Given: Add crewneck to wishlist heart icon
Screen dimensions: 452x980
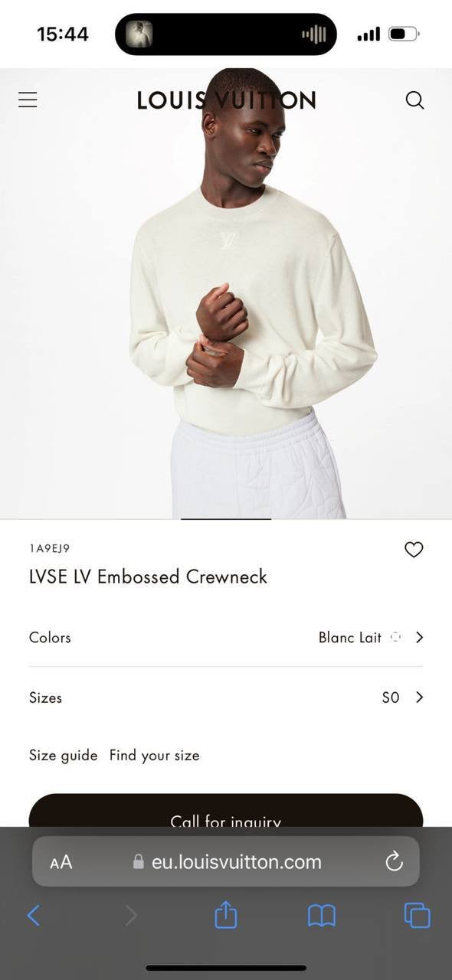Looking at the screenshot, I should (414, 549).
